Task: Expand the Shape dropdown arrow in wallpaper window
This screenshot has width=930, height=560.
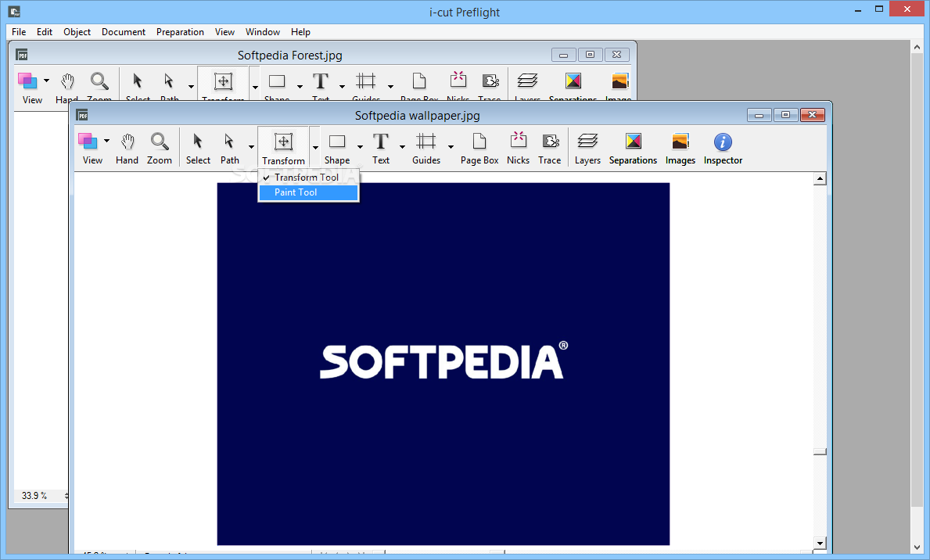Action: 360,147
